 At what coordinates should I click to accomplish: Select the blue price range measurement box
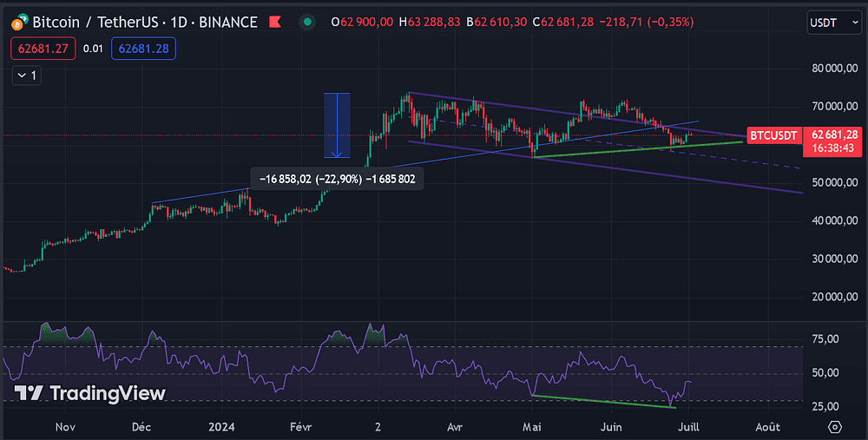tap(337, 126)
